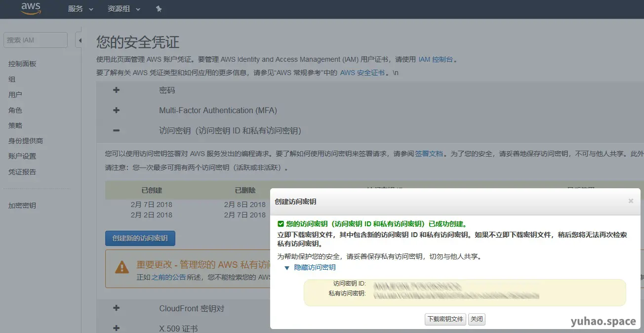Open the 签署文档 link
Image resolution: width=644 pixels, height=333 pixels.
[429, 154]
